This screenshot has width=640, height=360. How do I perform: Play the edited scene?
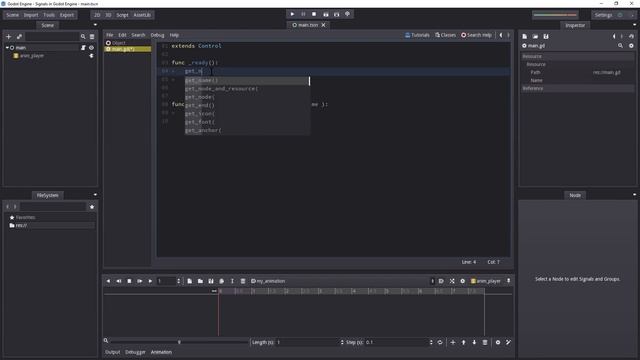click(326, 14)
